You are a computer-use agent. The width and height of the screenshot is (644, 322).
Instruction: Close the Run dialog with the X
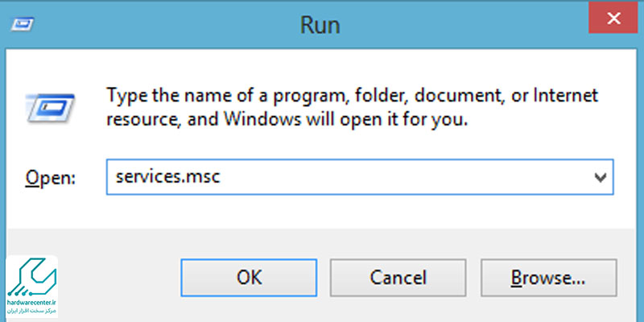pyautogui.click(x=613, y=18)
